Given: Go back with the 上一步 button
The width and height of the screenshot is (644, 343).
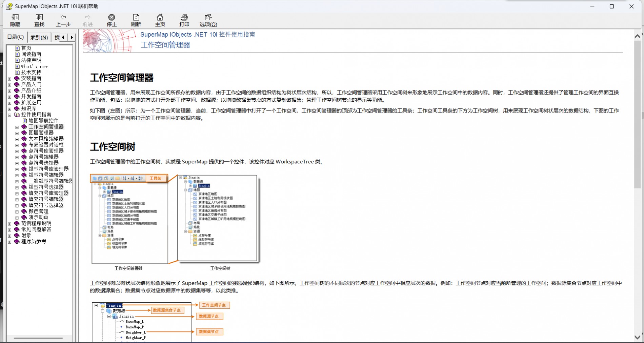Looking at the screenshot, I should point(63,20).
